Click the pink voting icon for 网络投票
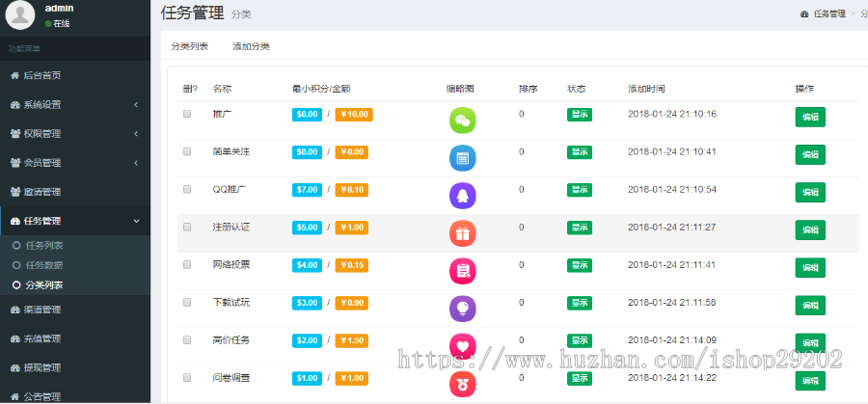Viewport: 868px width, 404px height. pyautogui.click(x=463, y=271)
